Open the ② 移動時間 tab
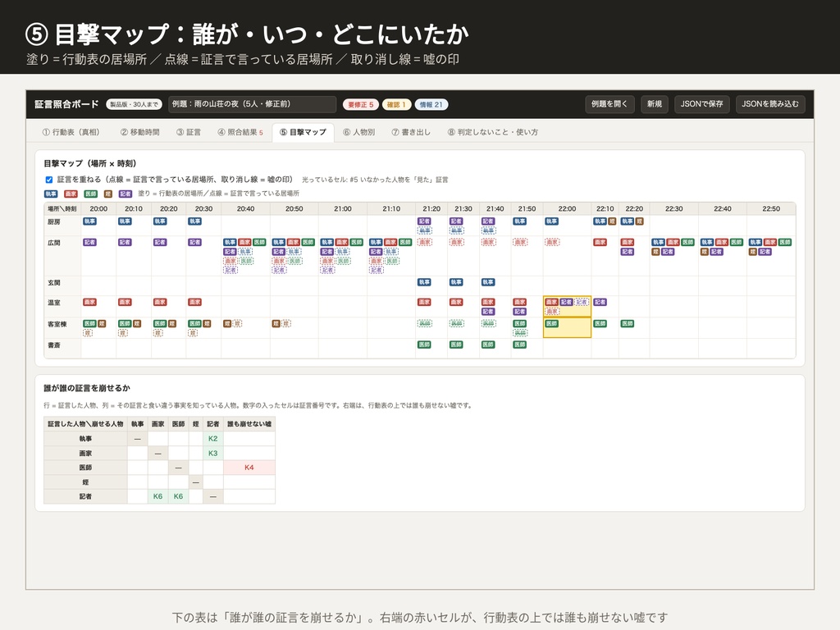 [139, 132]
